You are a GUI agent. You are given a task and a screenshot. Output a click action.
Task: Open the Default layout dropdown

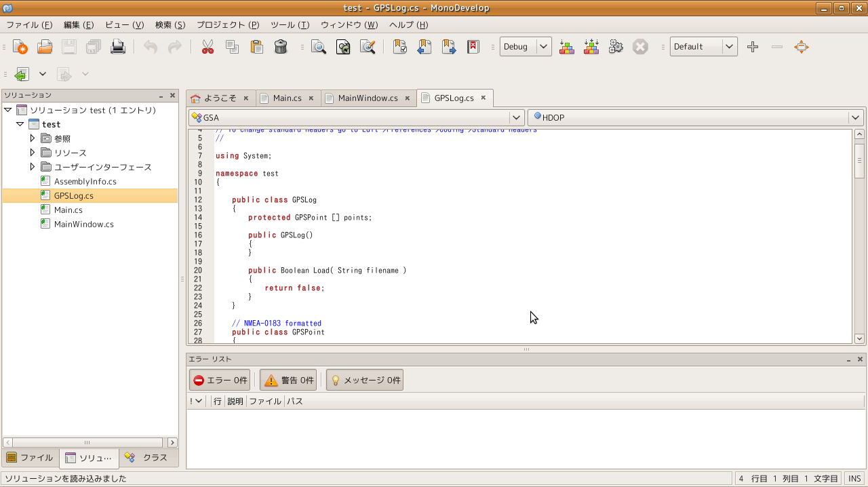[704, 47]
